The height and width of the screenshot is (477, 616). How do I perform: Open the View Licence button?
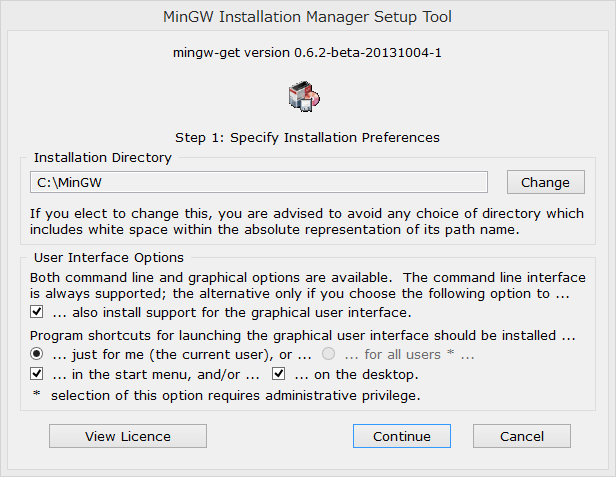click(128, 436)
